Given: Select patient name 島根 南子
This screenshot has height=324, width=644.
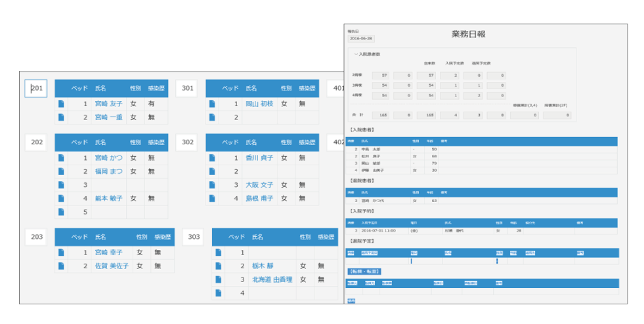Looking at the screenshot, I should [259, 198].
